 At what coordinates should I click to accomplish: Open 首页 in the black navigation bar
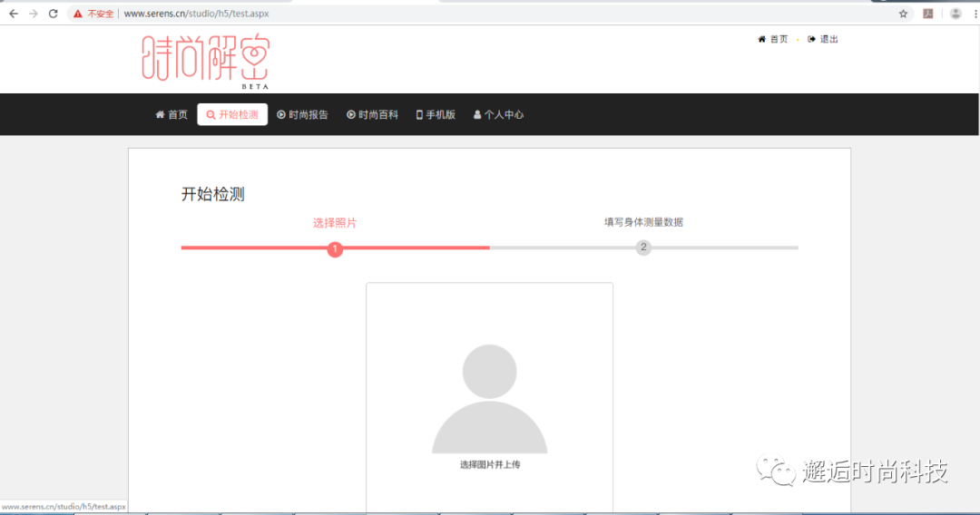tap(171, 115)
